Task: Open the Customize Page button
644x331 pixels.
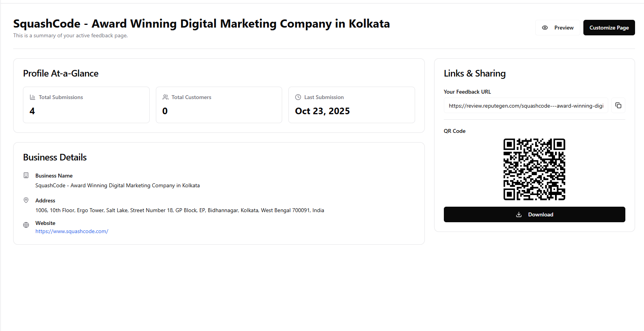Action: point(609,28)
